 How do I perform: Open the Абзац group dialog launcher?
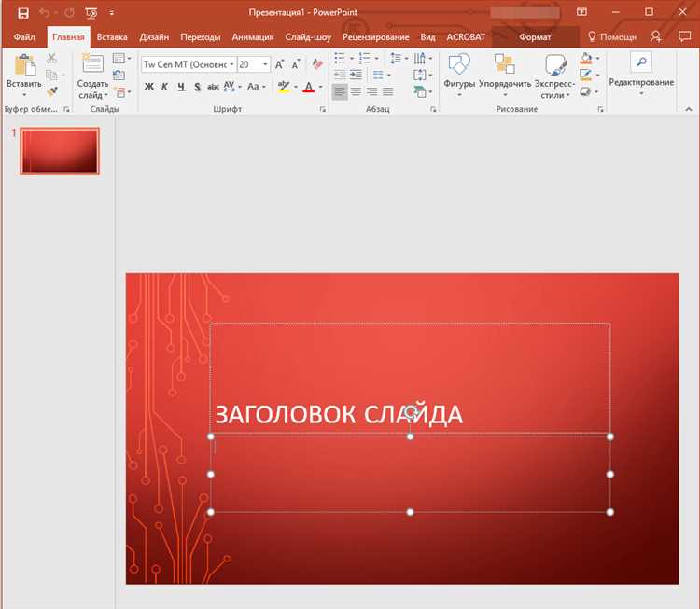point(433,109)
